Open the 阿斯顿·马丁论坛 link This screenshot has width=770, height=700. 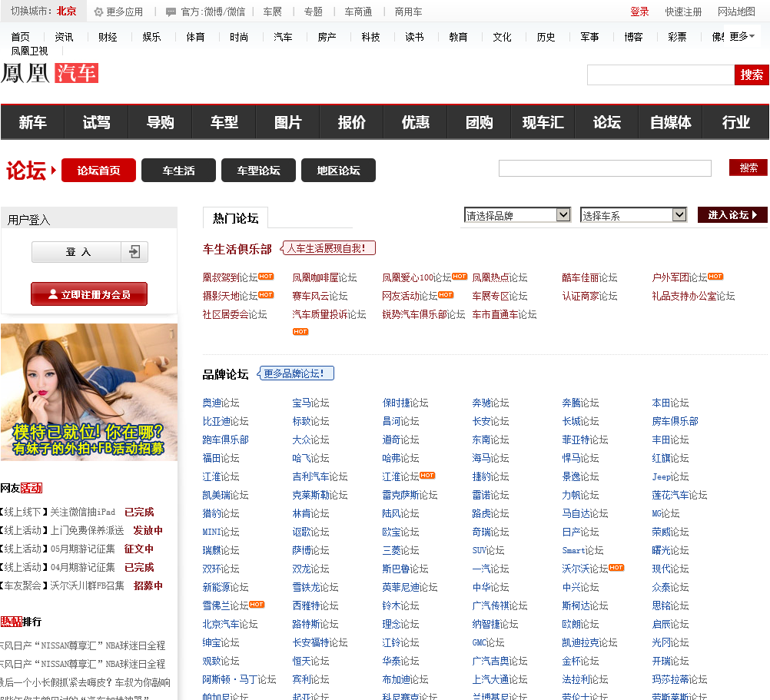(x=239, y=679)
